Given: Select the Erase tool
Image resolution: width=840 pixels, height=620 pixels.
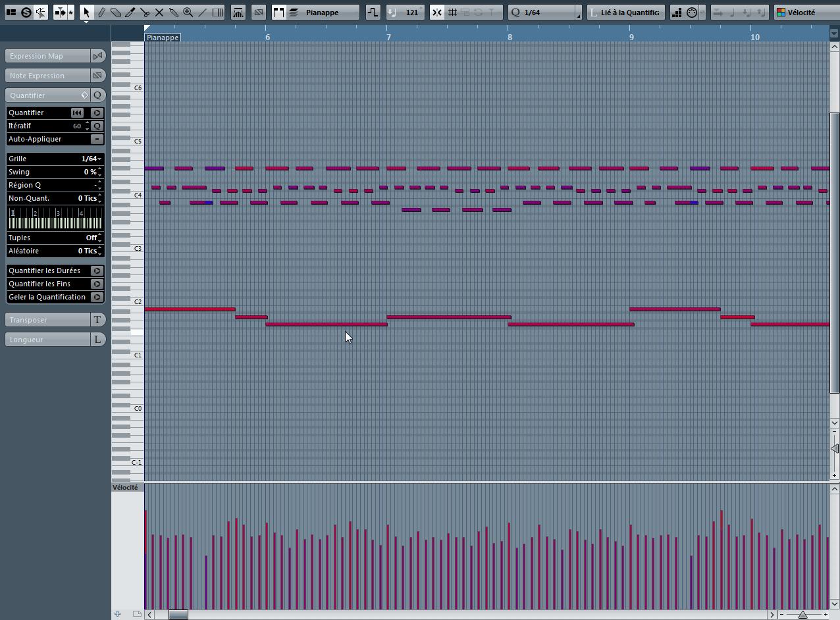Looking at the screenshot, I should point(116,12).
